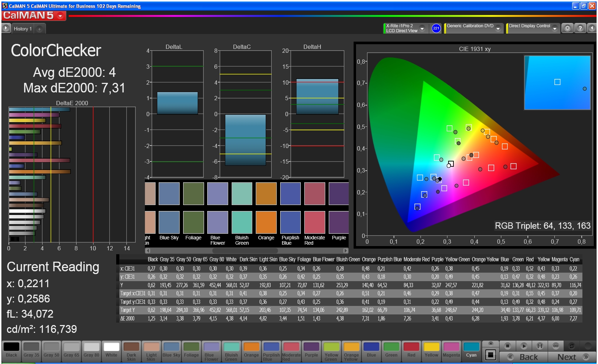
Task: Switch to the History 1 tab
Action: click(x=23, y=29)
